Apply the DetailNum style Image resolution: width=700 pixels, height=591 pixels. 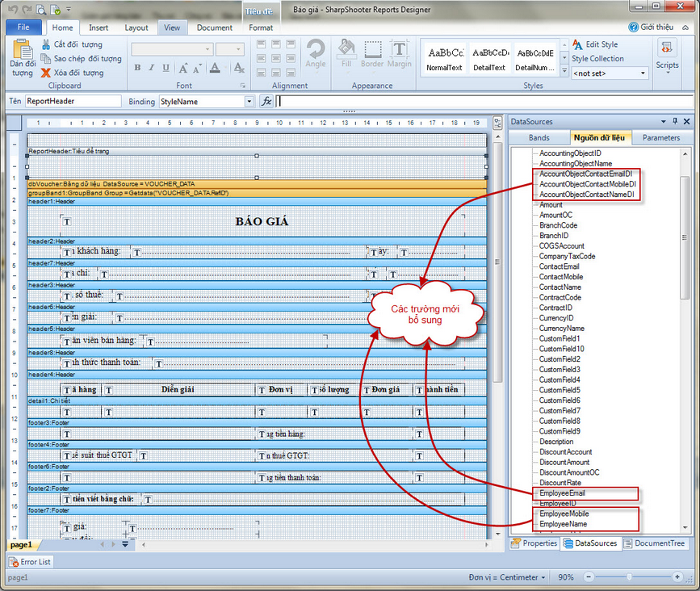coord(534,60)
